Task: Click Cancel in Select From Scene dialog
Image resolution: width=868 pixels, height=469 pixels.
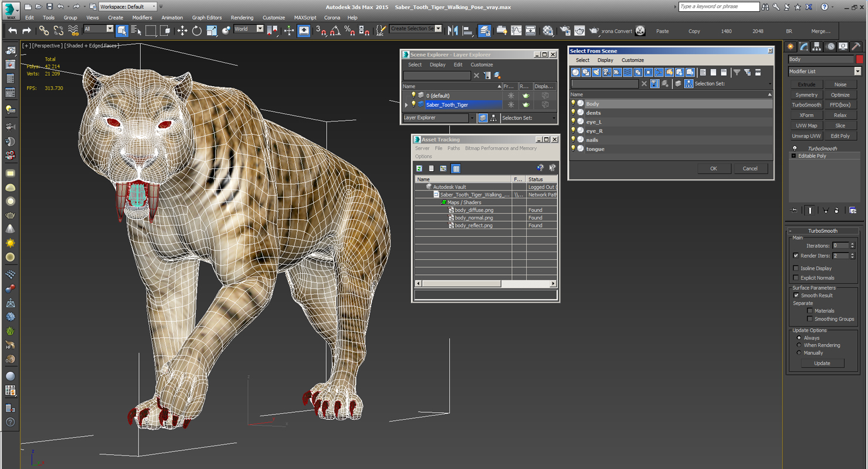Action: (x=750, y=168)
